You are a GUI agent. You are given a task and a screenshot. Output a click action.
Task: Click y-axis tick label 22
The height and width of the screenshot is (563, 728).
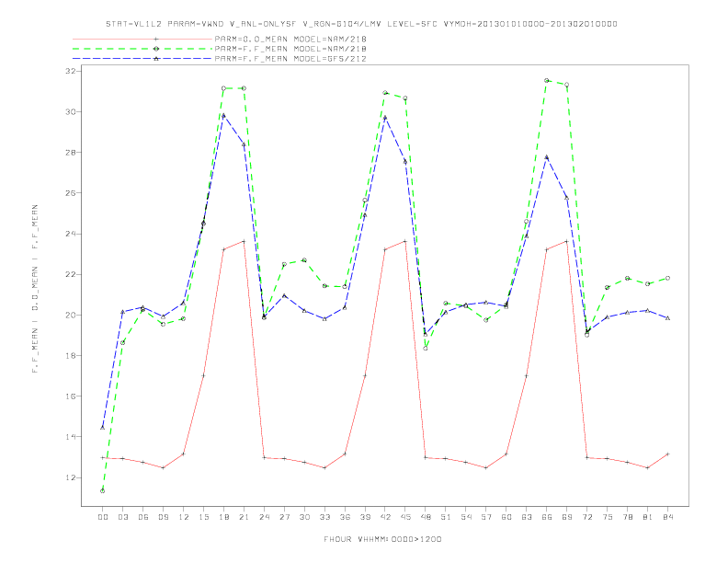pyautogui.click(x=71, y=274)
